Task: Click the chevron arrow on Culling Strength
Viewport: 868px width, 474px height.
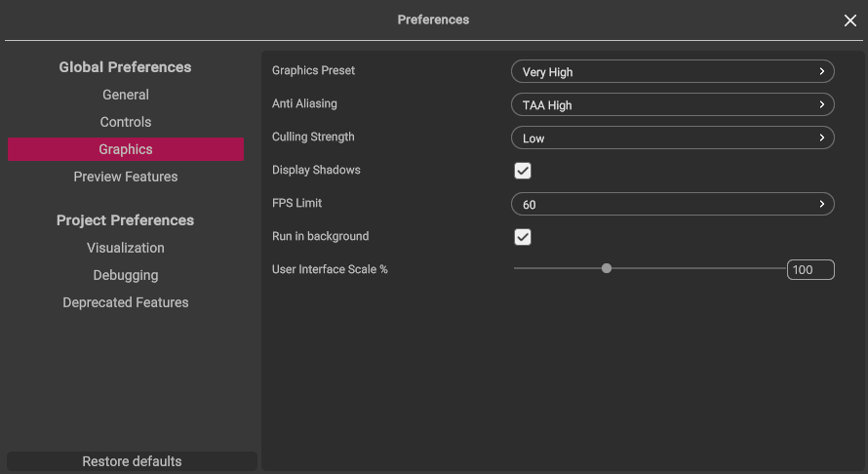Action: pos(821,138)
